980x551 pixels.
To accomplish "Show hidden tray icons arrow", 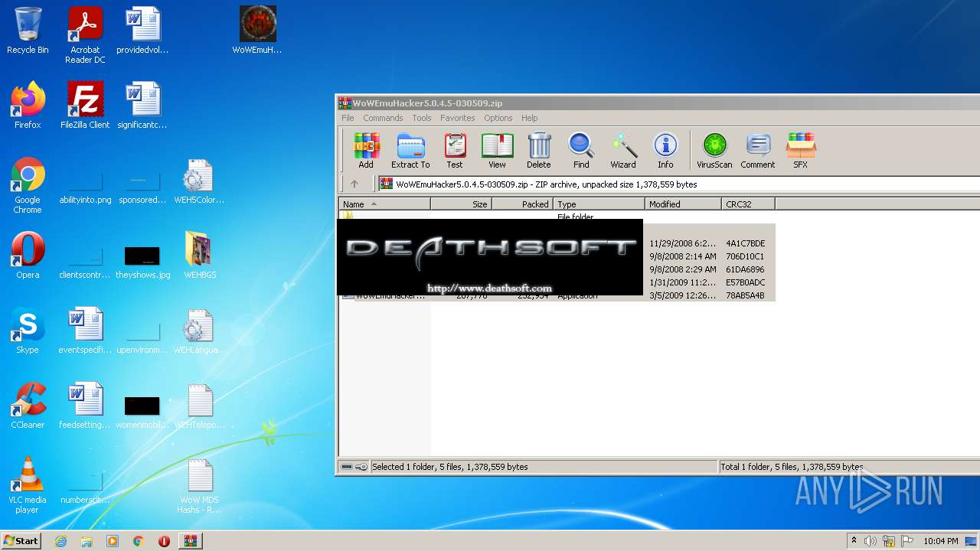I will [854, 541].
